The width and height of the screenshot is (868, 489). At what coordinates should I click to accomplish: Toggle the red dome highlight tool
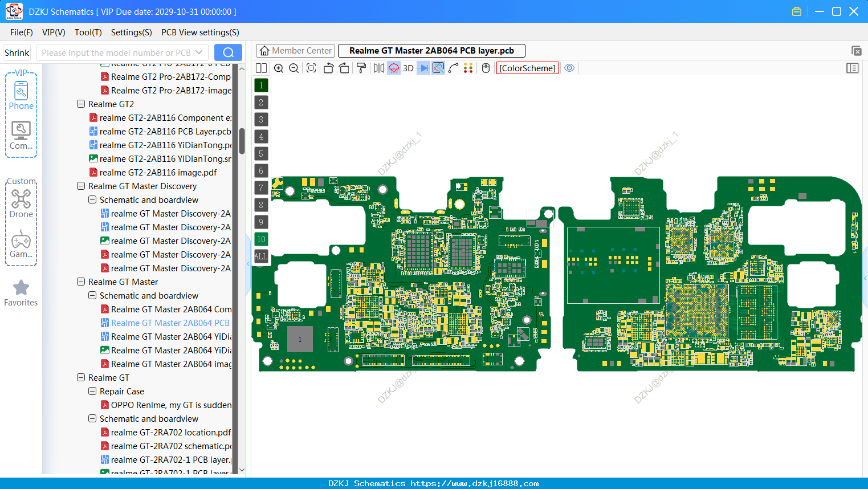tap(394, 68)
